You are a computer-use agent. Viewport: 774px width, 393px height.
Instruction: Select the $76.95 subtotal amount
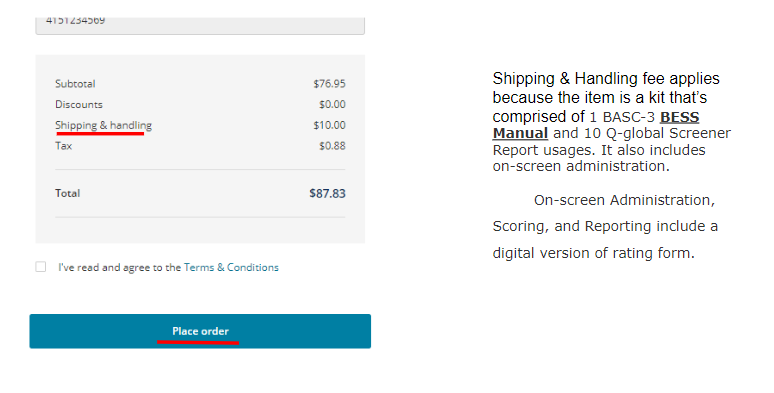(329, 83)
